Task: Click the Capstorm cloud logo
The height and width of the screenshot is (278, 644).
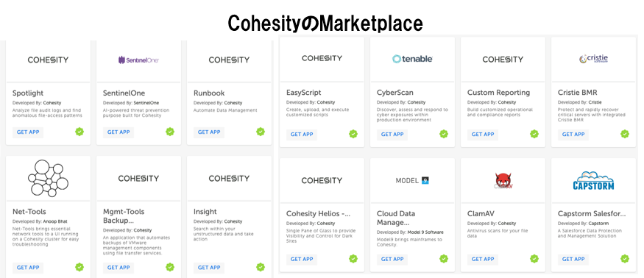Action: [x=593, y=181]
